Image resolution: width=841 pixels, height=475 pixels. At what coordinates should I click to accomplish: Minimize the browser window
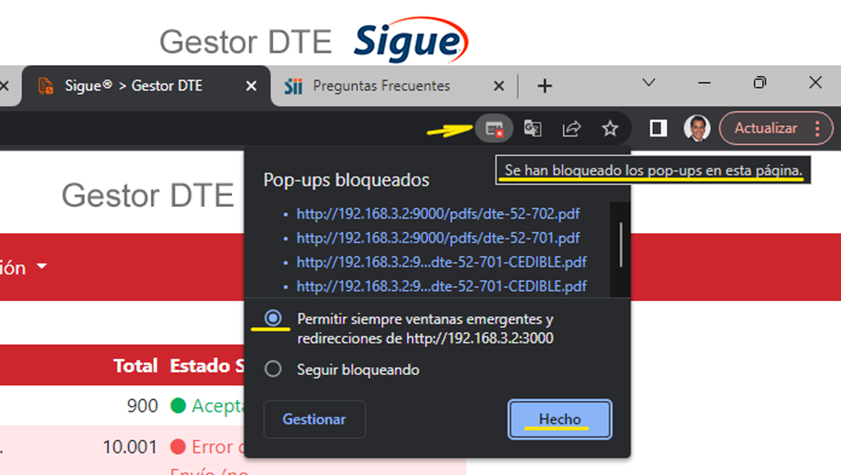tap(704, 83)
